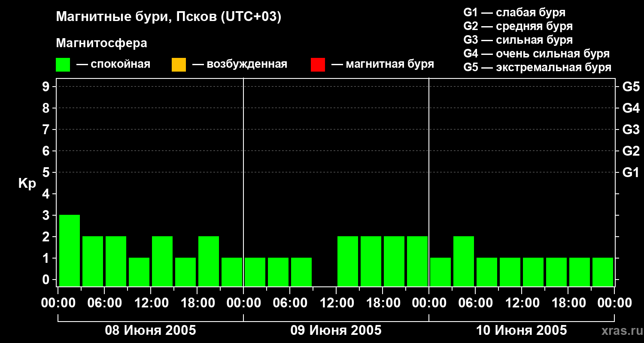The height and width of the screenshot is (343, 644).
Task: Click the Kp 2 bar on 10 Июня
Action: (464, 261)
